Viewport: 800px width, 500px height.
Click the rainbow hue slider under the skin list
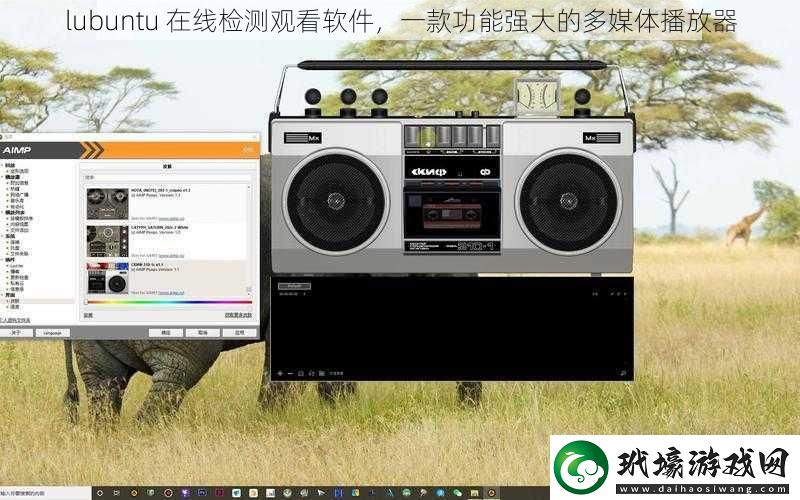point(168,302)
